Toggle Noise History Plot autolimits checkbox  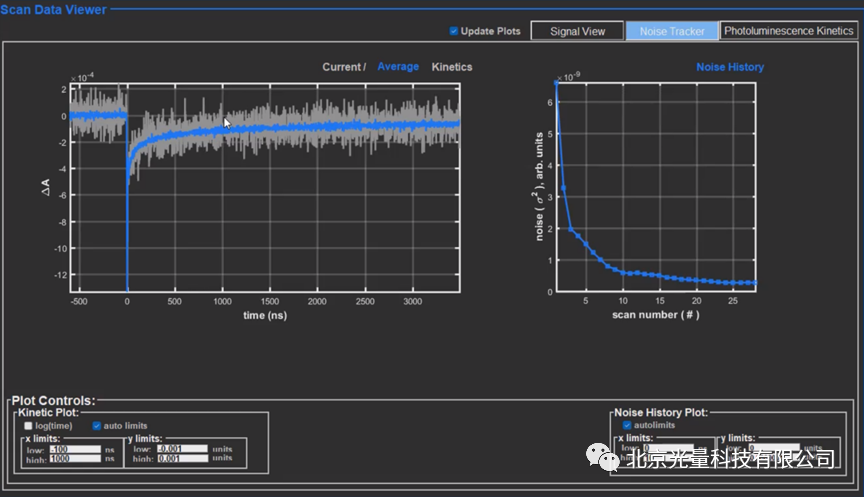[627, 425]
